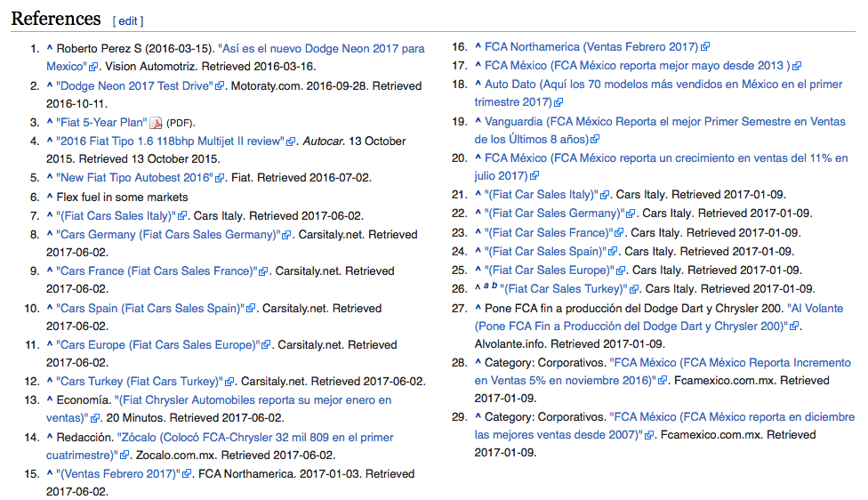The width and height of the screenshot is (868, 500).
Task: Click the edit link beside References heading
Action: click(127, 20)
